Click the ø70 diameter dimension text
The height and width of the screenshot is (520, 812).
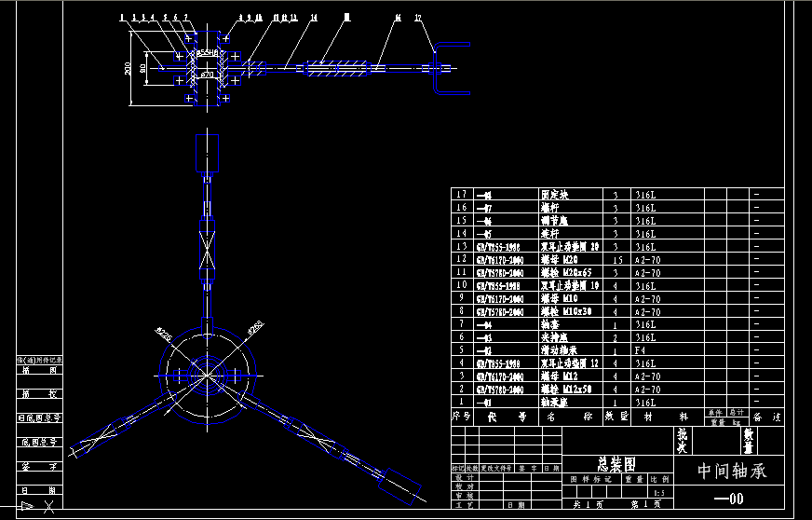(x=207, y=73)
